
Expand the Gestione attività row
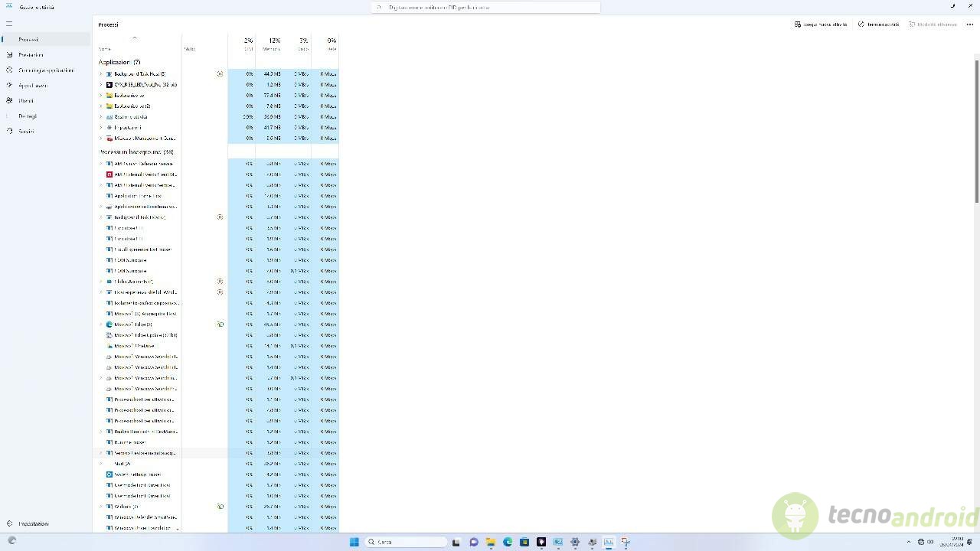(x=101, y=116)
